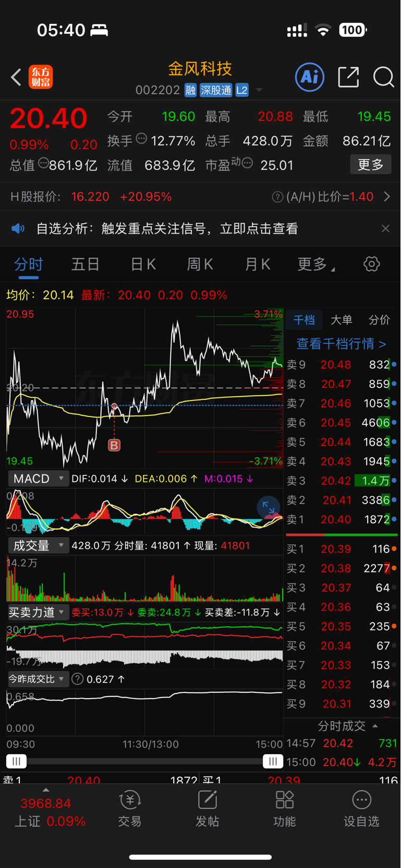The width and height of the screenshot is (401, 868).
Task: Select the 分价 tab
Action: [379, 320]
